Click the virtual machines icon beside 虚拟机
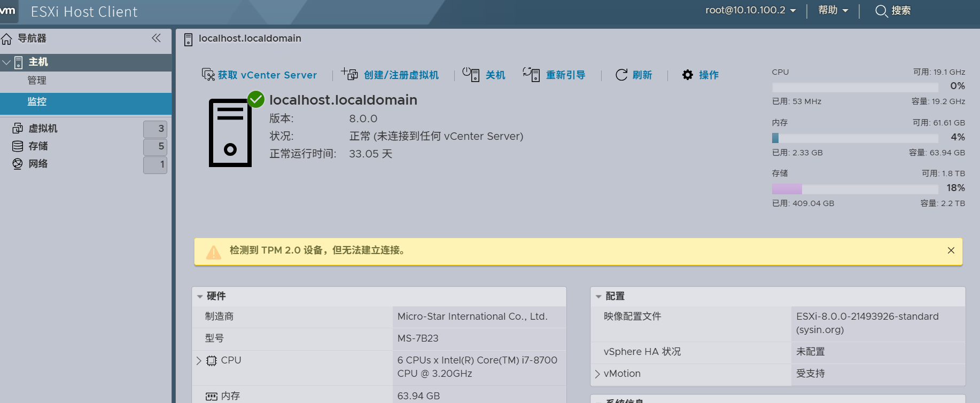This screenshot has height=403, width=980. pyautogui.click(x=18, y=129)
